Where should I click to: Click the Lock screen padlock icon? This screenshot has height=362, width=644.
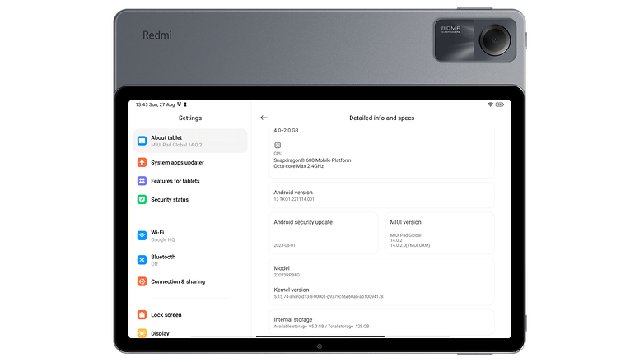(x=142, y=315)
